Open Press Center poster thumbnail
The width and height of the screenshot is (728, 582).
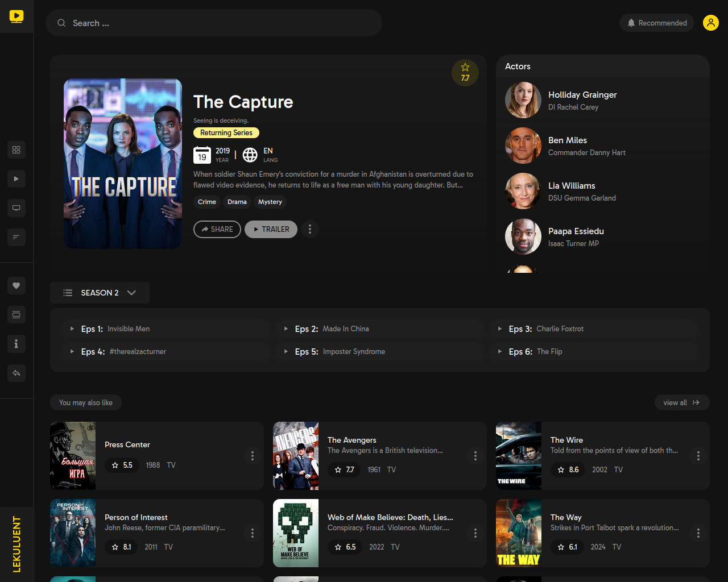[x=73, y=456]
